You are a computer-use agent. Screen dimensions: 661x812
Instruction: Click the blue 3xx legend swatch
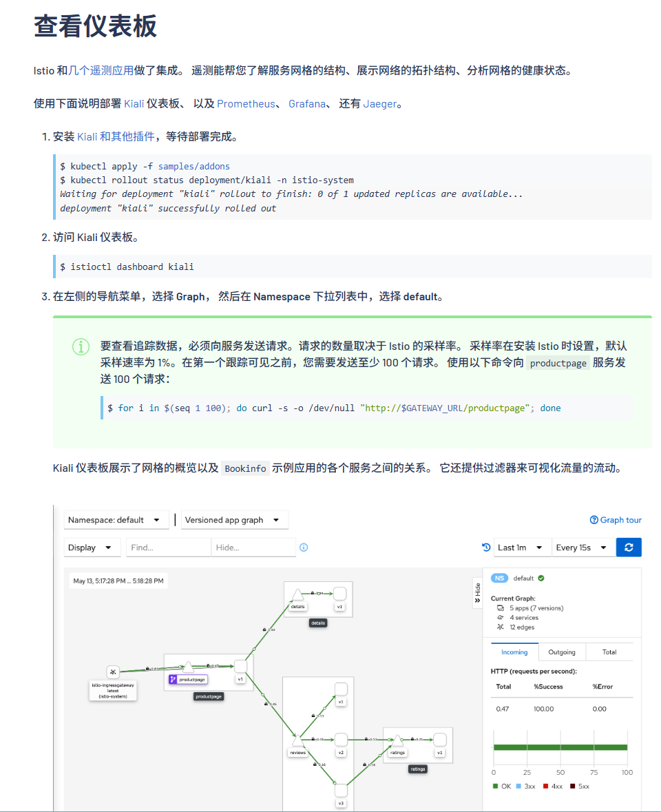[518, 786]
